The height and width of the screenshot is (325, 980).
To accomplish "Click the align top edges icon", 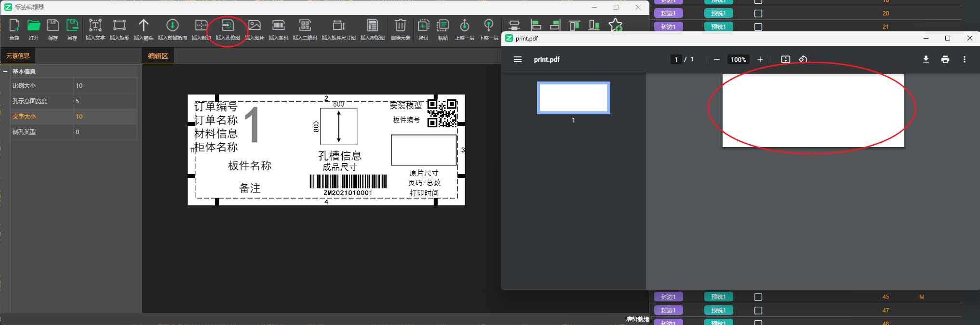I will (x=575, y=25).
